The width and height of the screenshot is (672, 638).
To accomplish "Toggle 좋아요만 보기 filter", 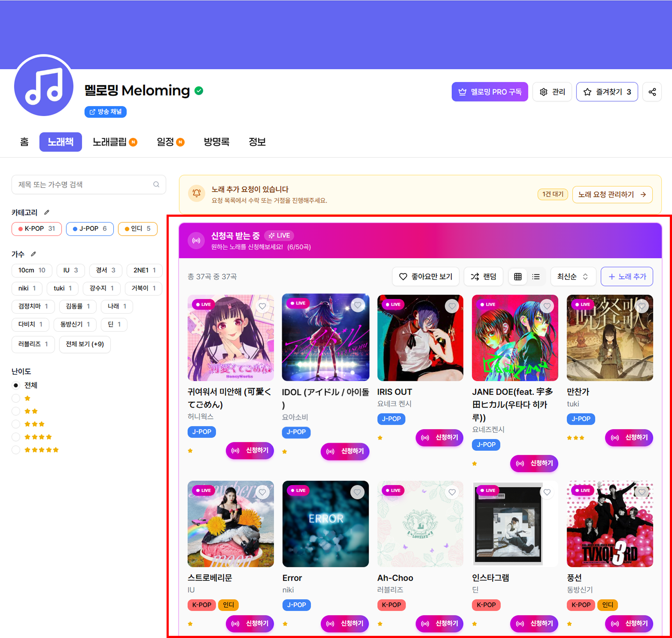I will [x=425, y=277].
